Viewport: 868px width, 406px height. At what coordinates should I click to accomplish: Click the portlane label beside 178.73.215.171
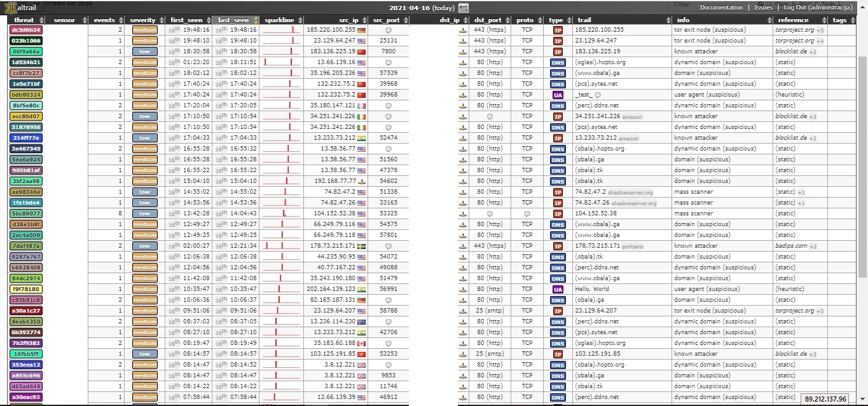633,247
